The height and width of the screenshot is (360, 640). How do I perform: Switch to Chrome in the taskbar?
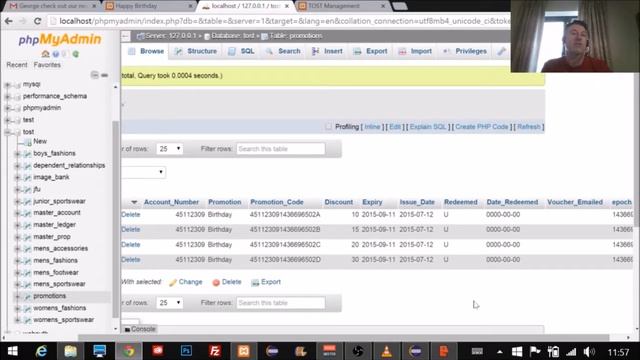tap(129, 351)
